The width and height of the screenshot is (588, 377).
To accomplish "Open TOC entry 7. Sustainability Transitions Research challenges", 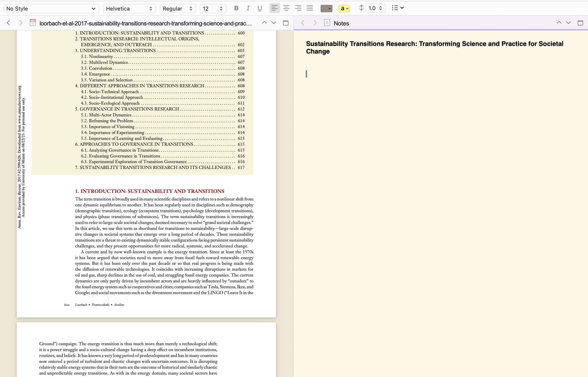I will (160, 168).
